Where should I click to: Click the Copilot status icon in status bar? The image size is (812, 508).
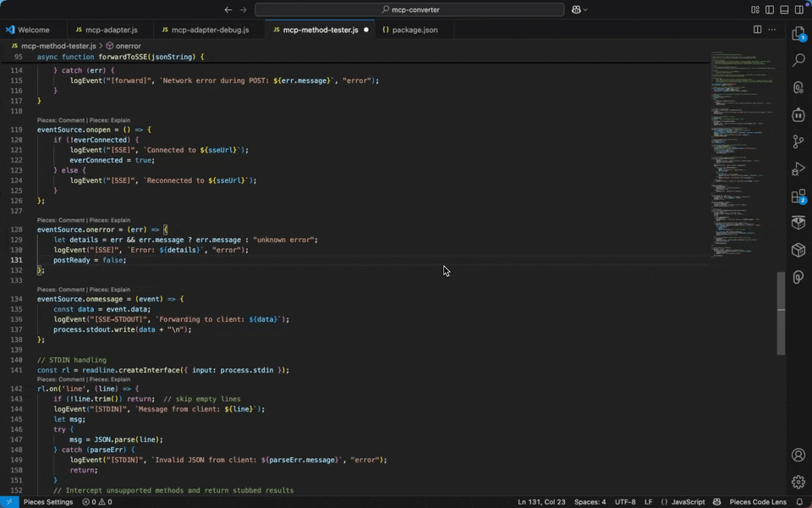pos(716,502)
